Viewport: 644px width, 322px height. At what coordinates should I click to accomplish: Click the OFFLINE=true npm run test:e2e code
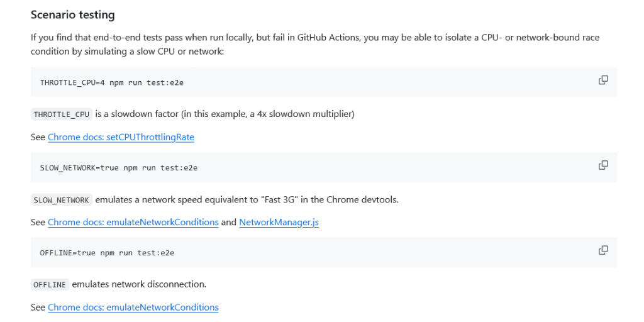click(107, 253)
